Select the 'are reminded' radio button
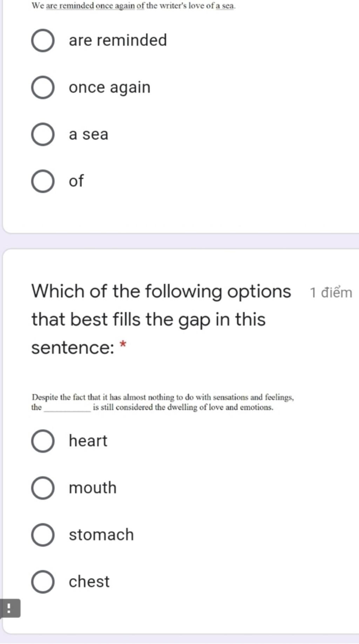 (x=43, y=41)
